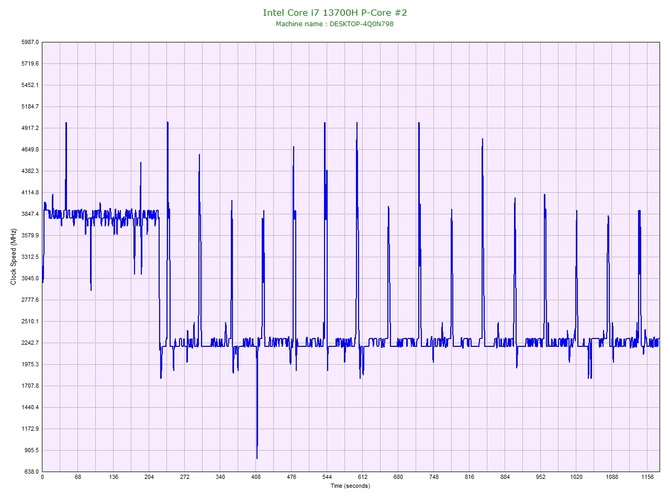Click the 1172.9 y-axis value
Image resolution: width=670 pixels, height=503 pixels.
coord(30,429)
